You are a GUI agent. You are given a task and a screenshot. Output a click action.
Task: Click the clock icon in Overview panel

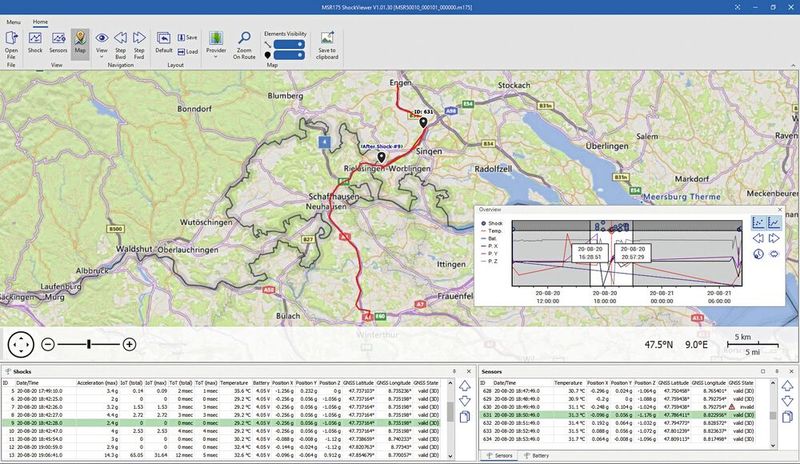pos(758,254)
